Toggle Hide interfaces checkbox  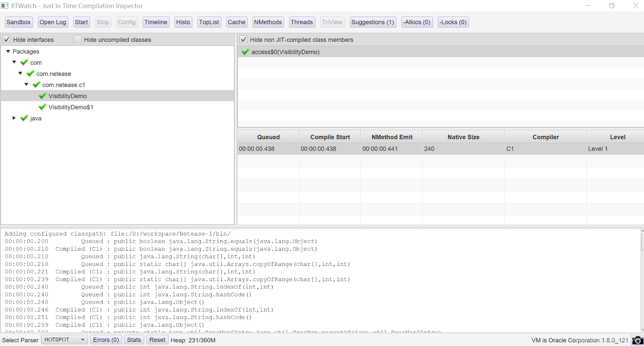tap(7, 40)
